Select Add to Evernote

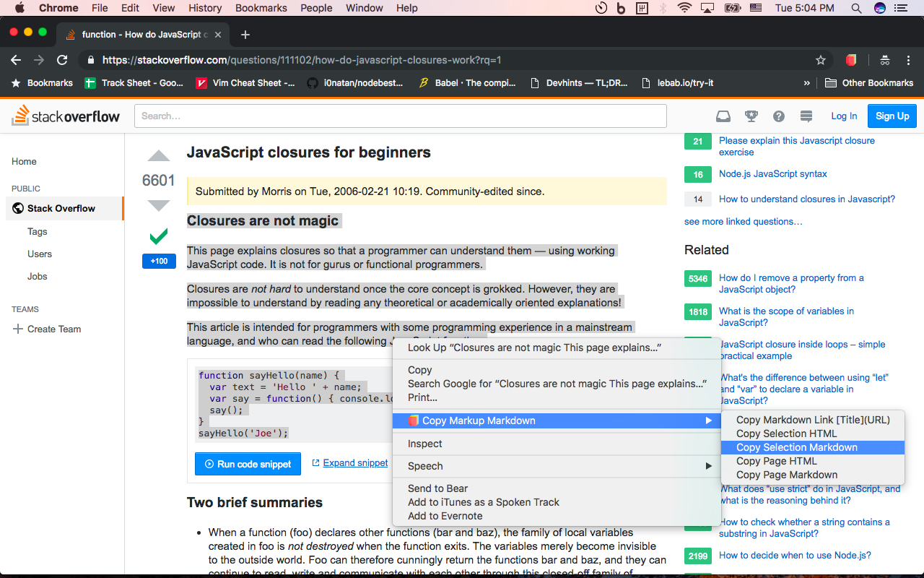(x=557, y=516)
